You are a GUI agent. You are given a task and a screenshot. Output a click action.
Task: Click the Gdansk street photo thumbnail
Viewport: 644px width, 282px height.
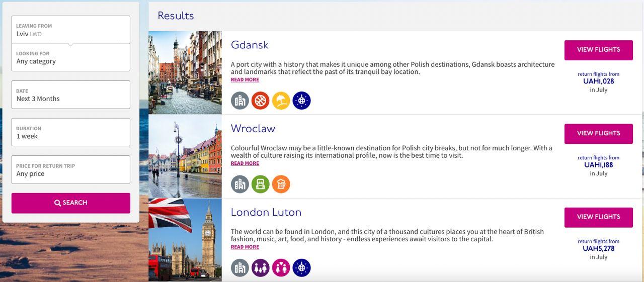(185, 73)
